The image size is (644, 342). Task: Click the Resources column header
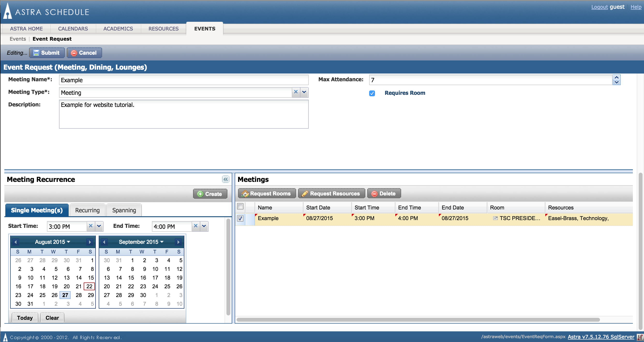tap(589, 207)
